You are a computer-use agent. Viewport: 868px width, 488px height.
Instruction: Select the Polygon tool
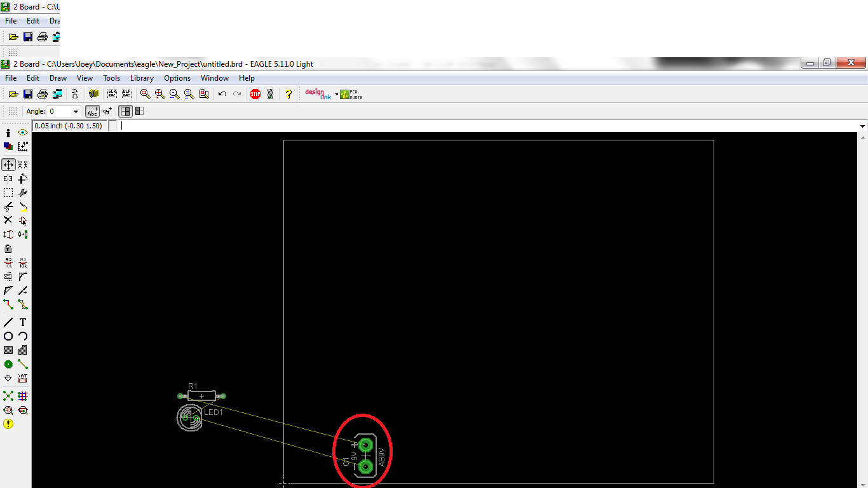[23, 350]
